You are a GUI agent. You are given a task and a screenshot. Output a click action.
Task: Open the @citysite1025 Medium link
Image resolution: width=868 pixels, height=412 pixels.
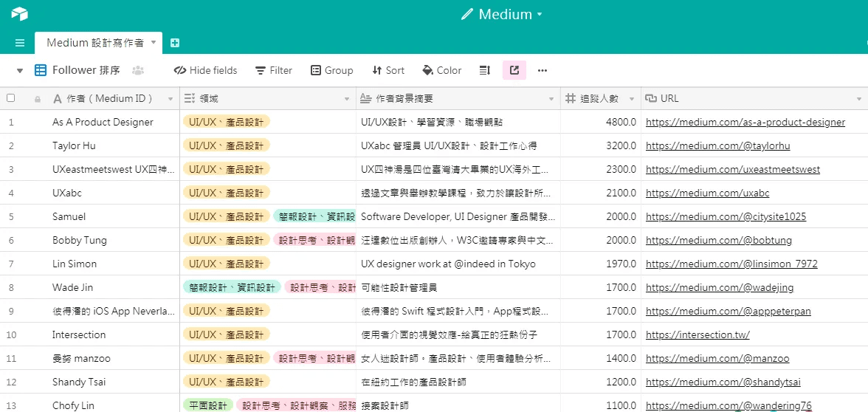726,216
